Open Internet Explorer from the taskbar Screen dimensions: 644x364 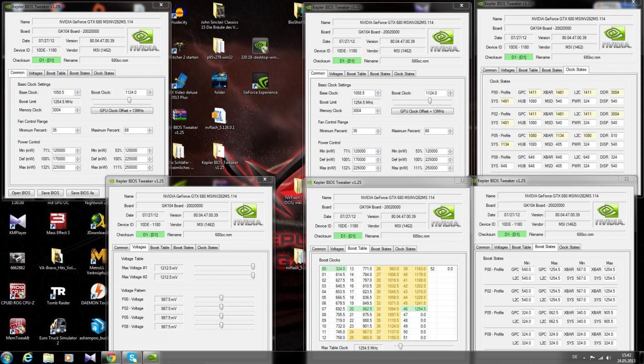click(28, 357)
